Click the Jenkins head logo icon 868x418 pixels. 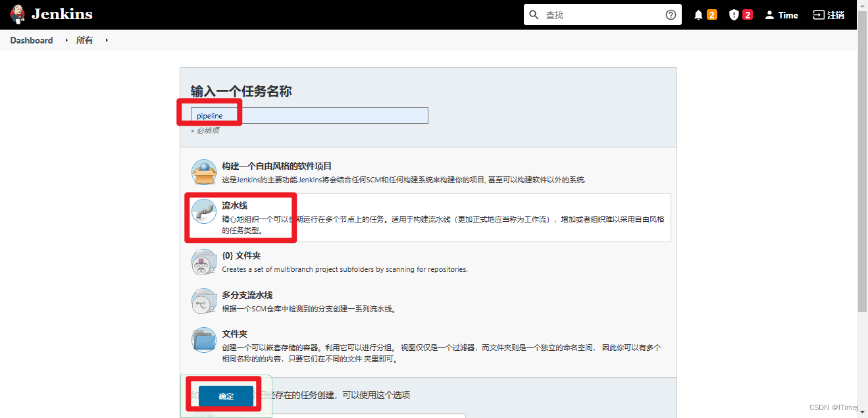click(16, 14)
